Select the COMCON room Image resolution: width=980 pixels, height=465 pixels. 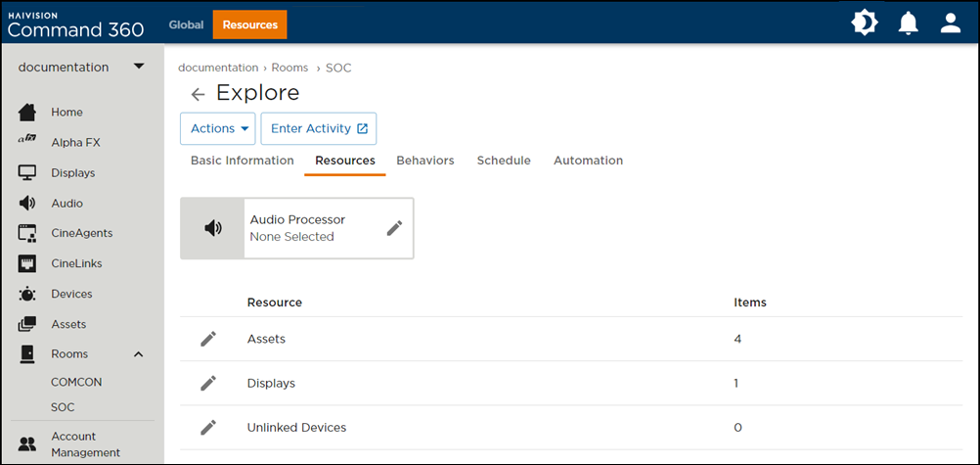point(76,382)
